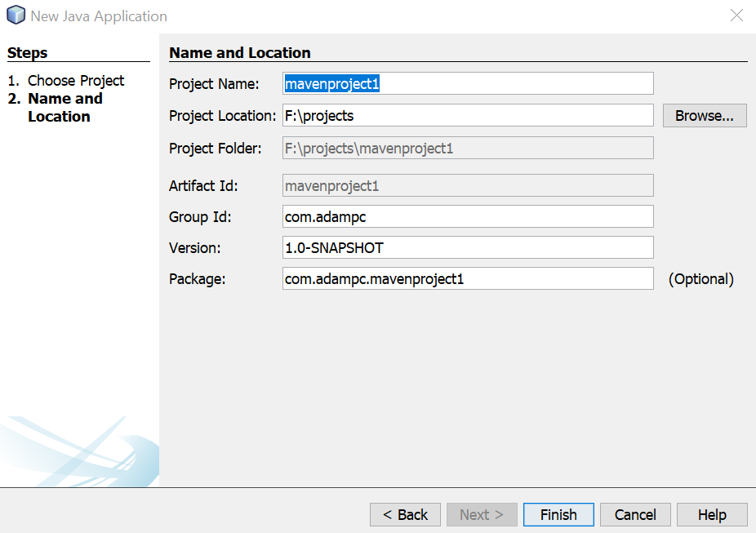Click Browse to choose a project location
The width and height of the screenshot is (756, 533).
pos(704,115)
